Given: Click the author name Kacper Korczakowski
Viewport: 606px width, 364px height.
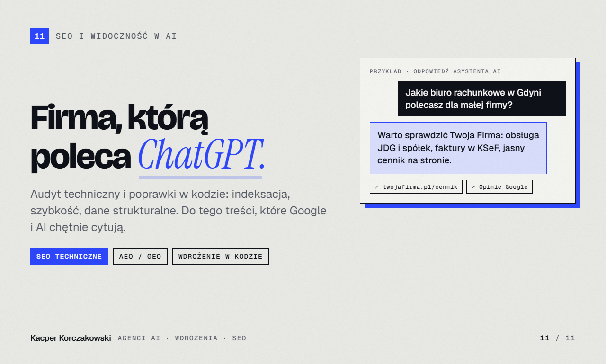Looking at the screenshot, I should click(x=71, y=338).
